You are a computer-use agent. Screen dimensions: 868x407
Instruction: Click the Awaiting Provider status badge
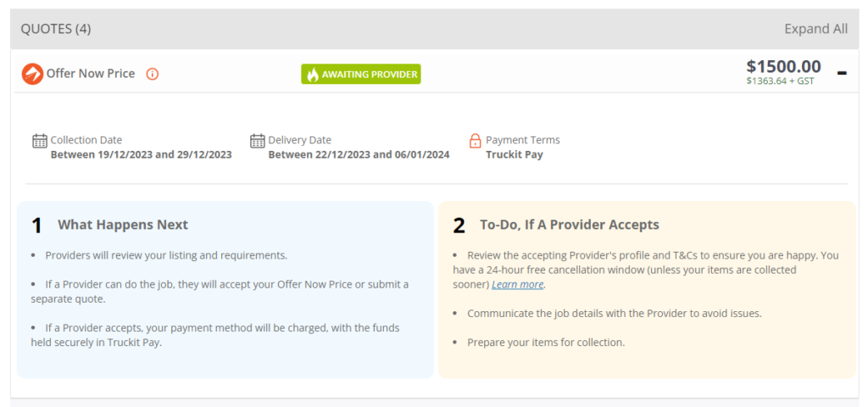click(x=361, y=75)
